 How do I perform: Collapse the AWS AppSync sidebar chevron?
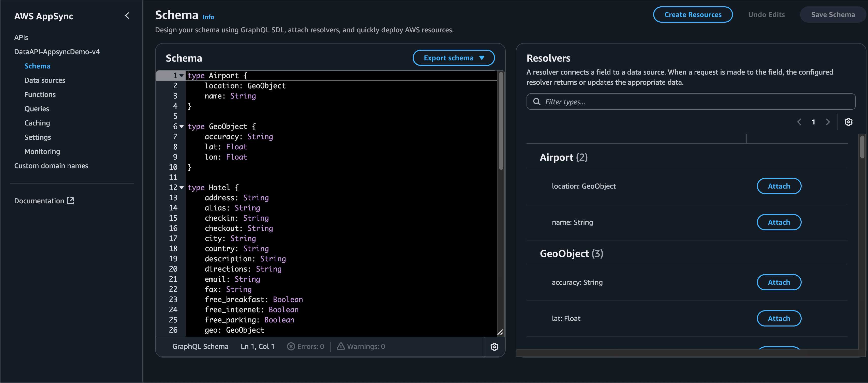[127, 16]
